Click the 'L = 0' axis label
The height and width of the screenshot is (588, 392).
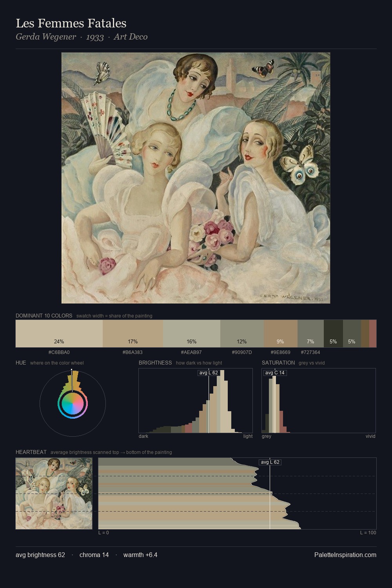point(103,533)
